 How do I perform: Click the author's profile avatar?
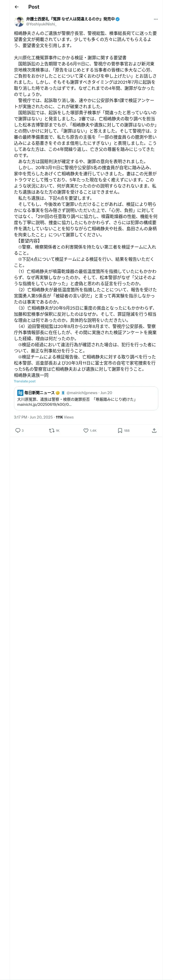tap(19, 21)
